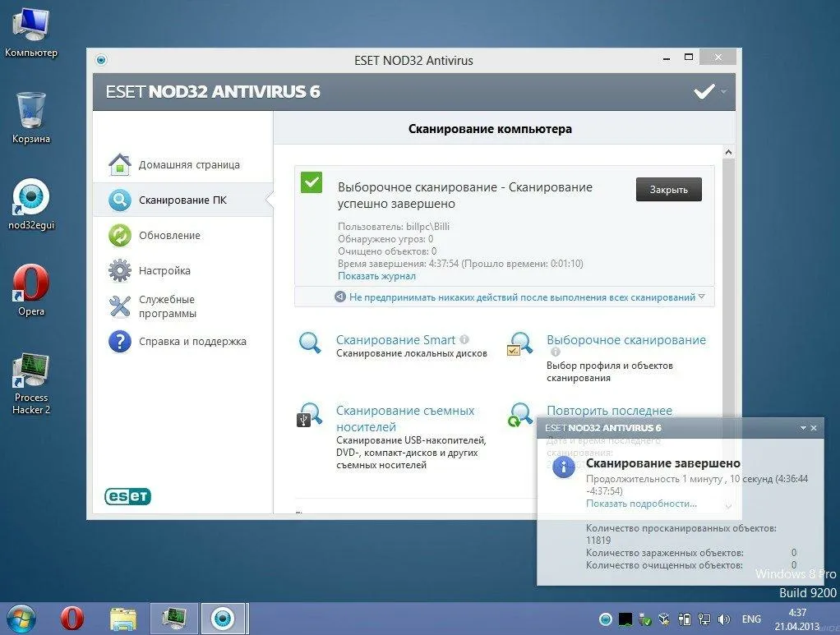This screenshot has width=840, height=635.
Task: Open Служебные программы tools section
Action: pyautogui.click(x=167, y=306)
